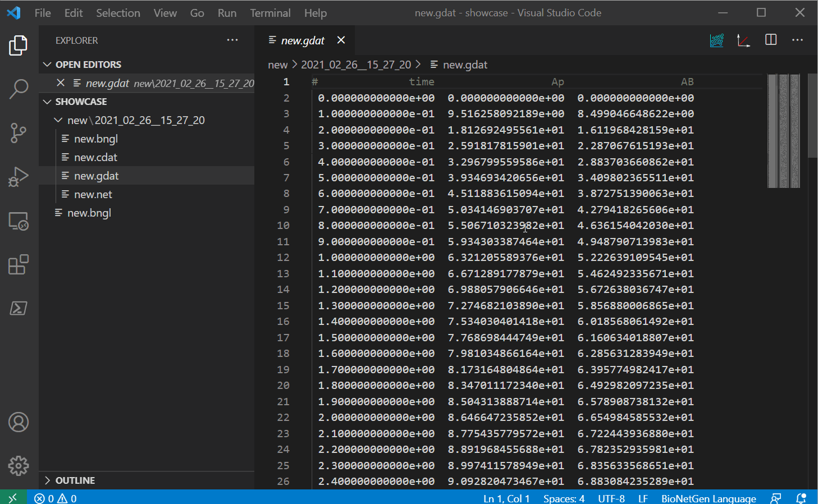Click the 'Ap' column header text
The width and height of the screenshot is (818, 504).
click(x=557, y=82)
